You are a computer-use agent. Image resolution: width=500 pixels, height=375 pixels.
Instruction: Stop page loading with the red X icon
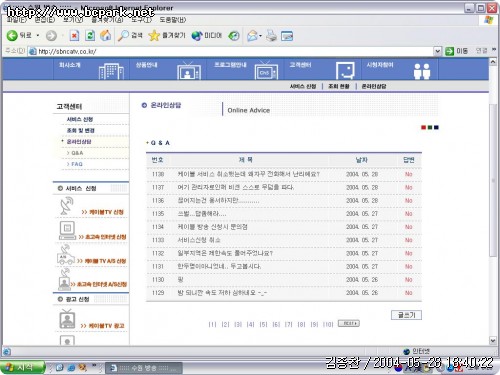click(x=74, y=36)
